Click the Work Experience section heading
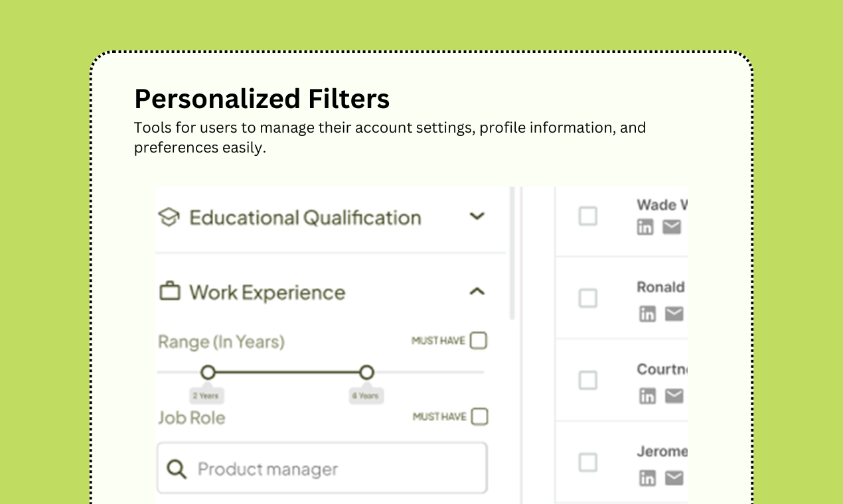Image resolution: width=843 pixels, height=504 pixels. pos(267,292)
